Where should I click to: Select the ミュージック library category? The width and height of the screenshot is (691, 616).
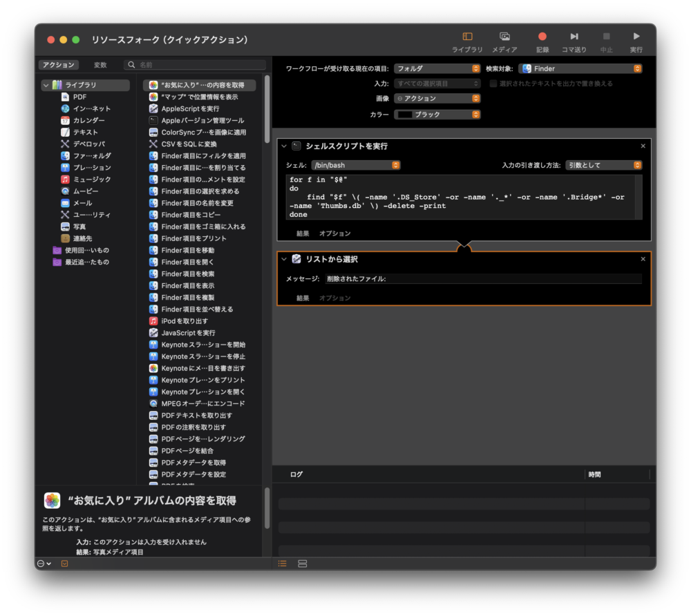point(91,180)
